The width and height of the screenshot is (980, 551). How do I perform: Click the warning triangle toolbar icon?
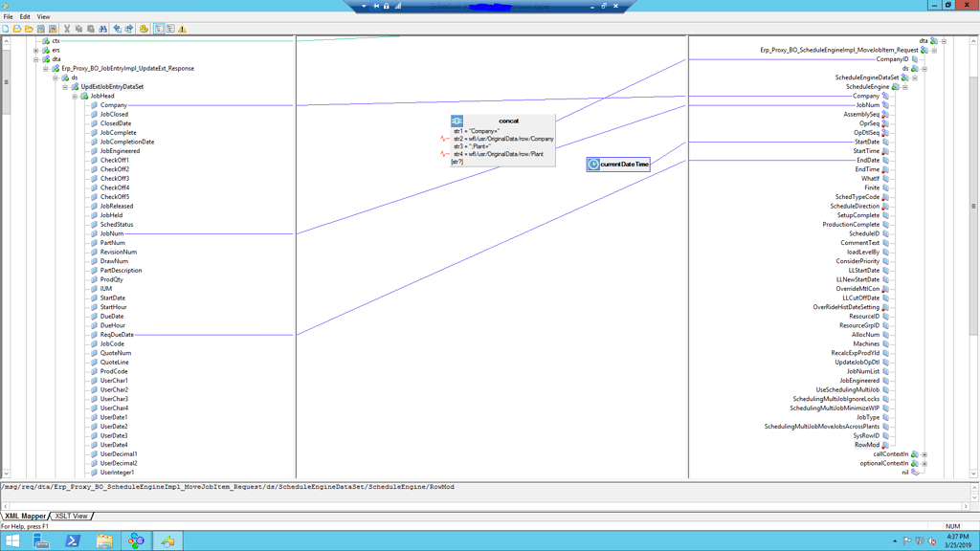click(x=181, y=30)
